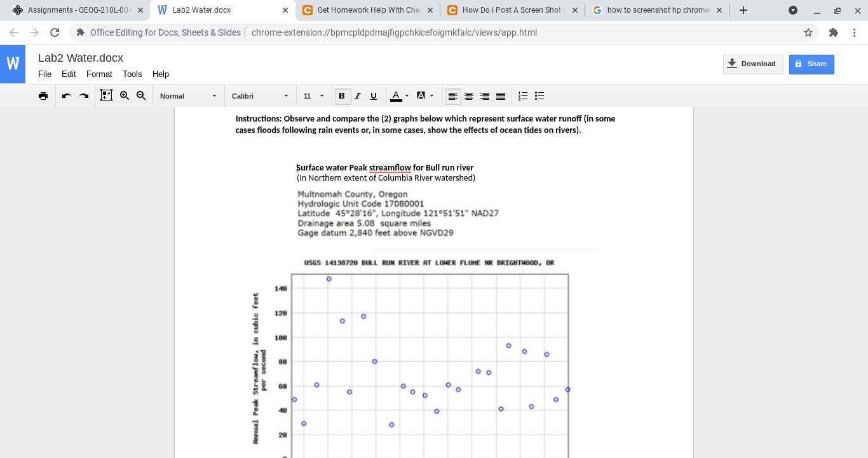Click the heading 'Surface water Peak streamflow for Bull run river'
The height and width of the screenshot is (458, 868).
click(385, 168)
